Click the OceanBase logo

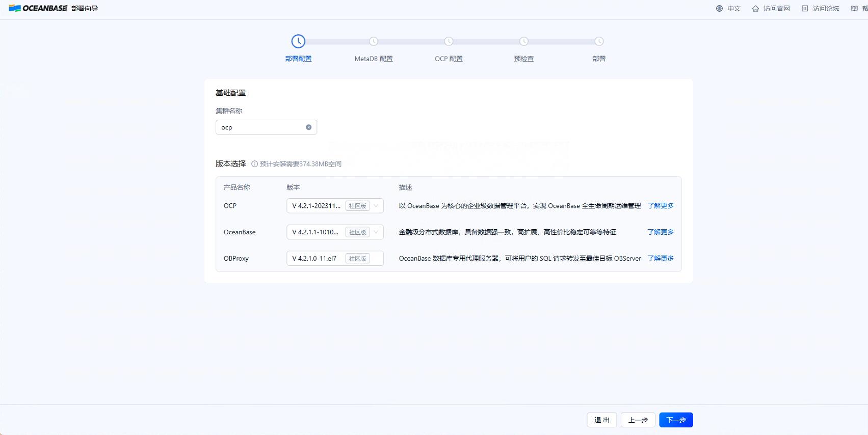(x=38, y=8)
